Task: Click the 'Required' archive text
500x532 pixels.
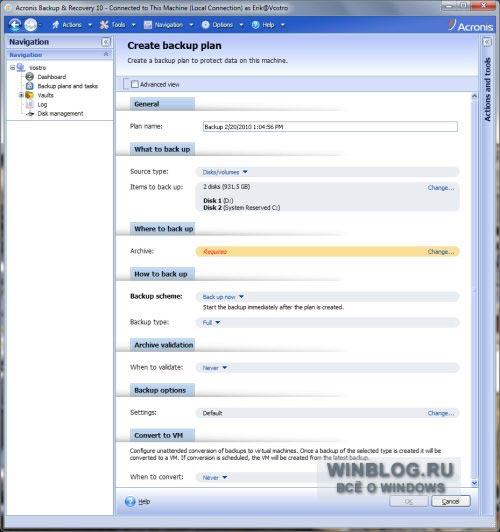Action: click(215, 252)
